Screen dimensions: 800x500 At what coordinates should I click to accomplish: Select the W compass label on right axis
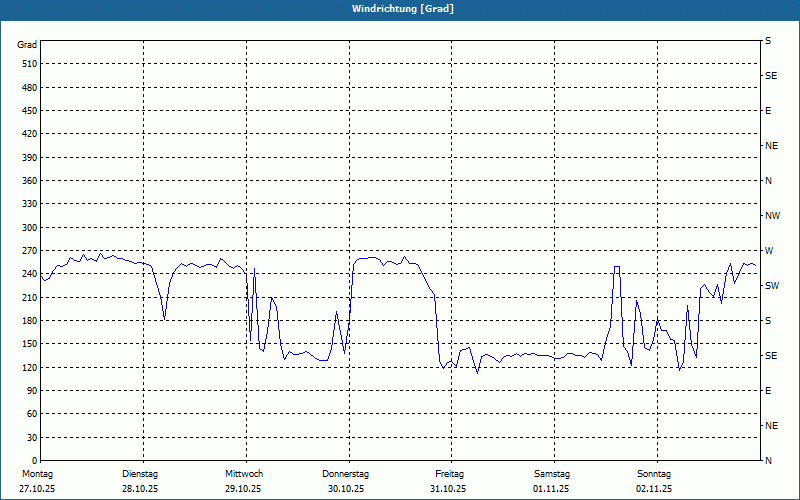769,251
